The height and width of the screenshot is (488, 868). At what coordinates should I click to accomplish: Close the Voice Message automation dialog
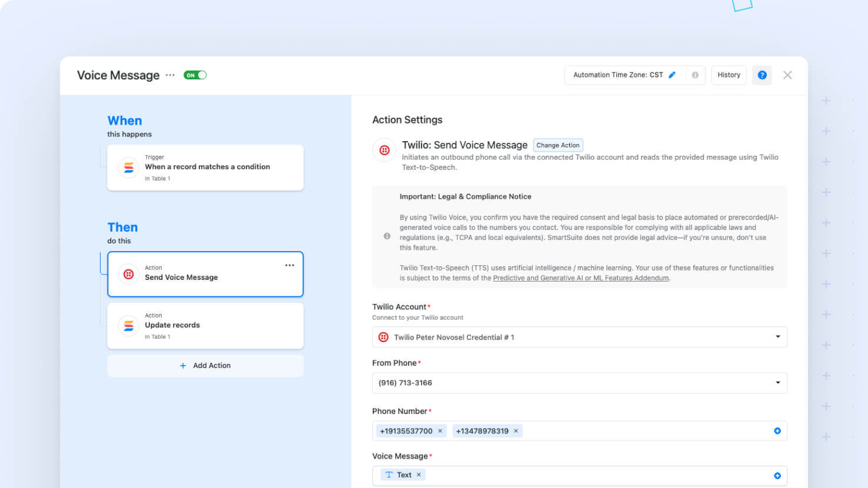tap(787, 75)
